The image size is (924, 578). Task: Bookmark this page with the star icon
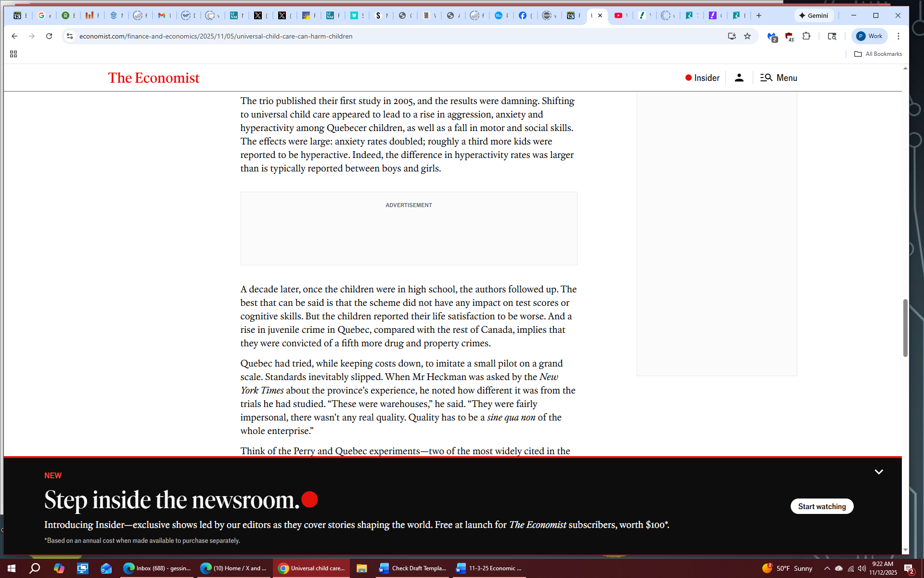pos(747,36)
